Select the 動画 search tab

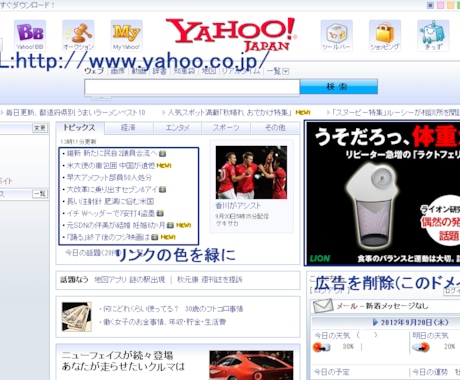coord(138,71)
